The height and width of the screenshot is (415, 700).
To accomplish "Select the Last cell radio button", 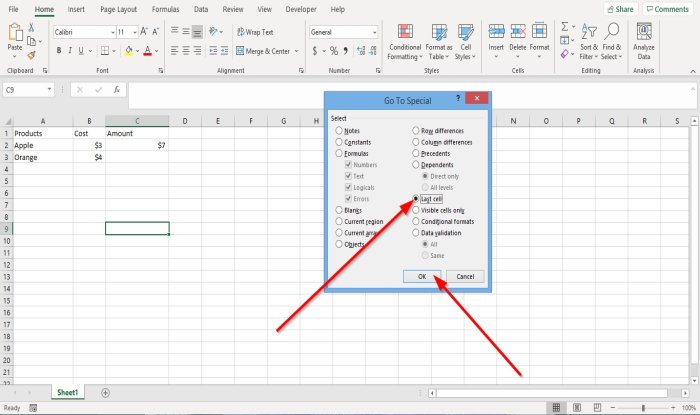I will pos(416,199).
